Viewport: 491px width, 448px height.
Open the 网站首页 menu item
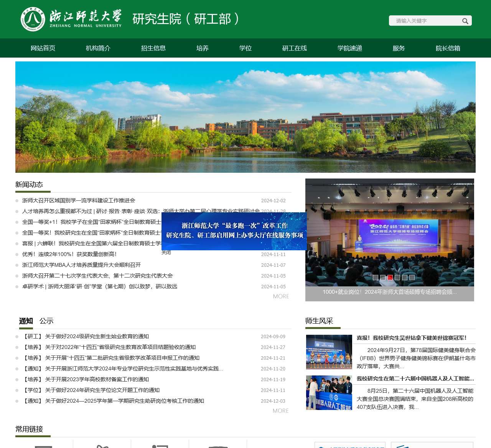pyautogui.click(x=43, y=48)
